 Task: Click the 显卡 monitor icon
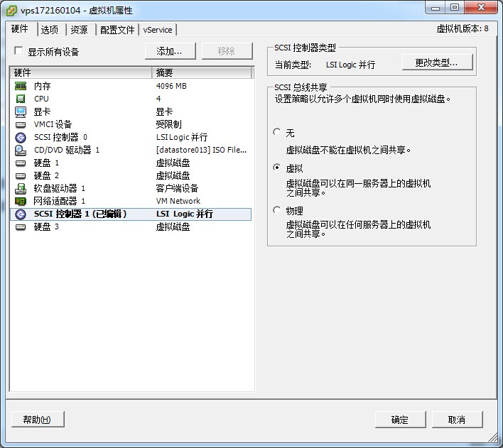tap(21, 111)
